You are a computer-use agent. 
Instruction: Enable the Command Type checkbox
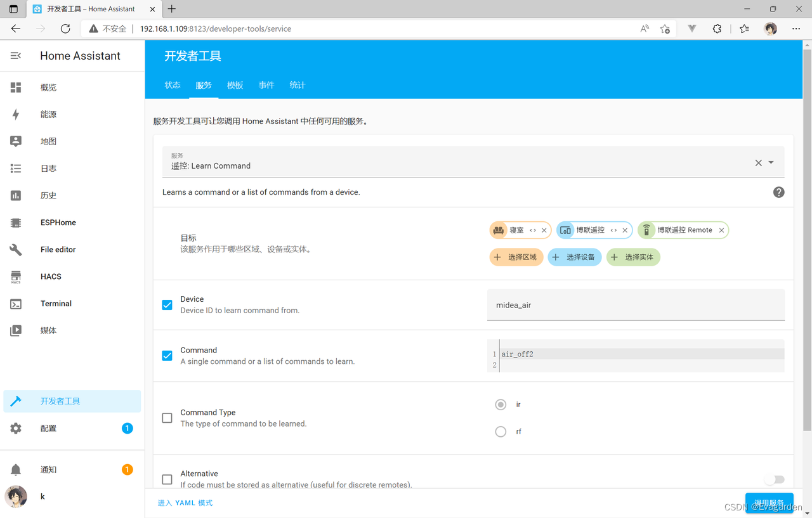click(x=167, y=418)
